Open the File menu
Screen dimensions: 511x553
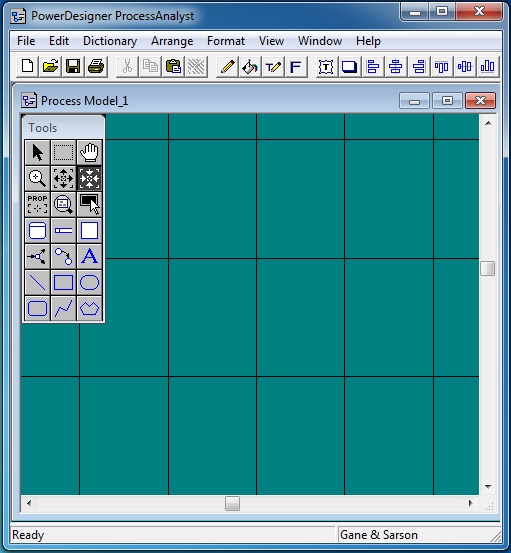26,41
